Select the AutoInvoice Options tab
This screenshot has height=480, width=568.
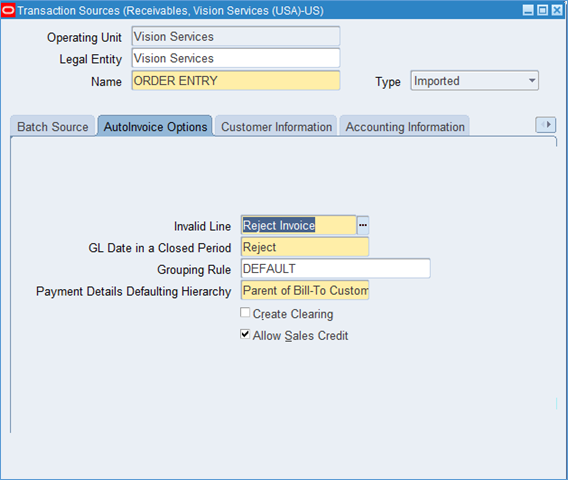coord(155,126)
